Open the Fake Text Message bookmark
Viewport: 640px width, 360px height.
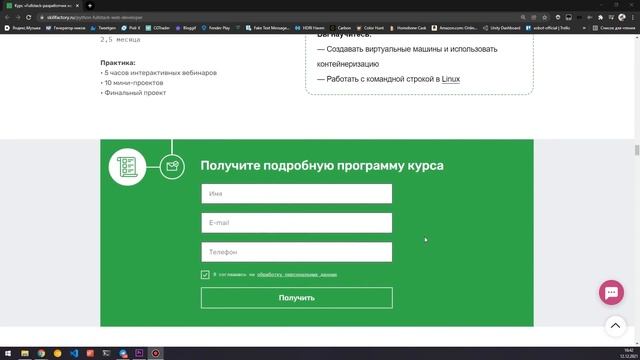coord(267,28)
